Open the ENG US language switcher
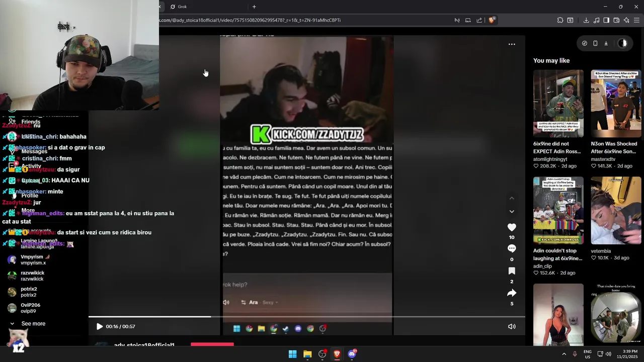Viewport: 644px width, 362px height. click(x=587, y=354)
